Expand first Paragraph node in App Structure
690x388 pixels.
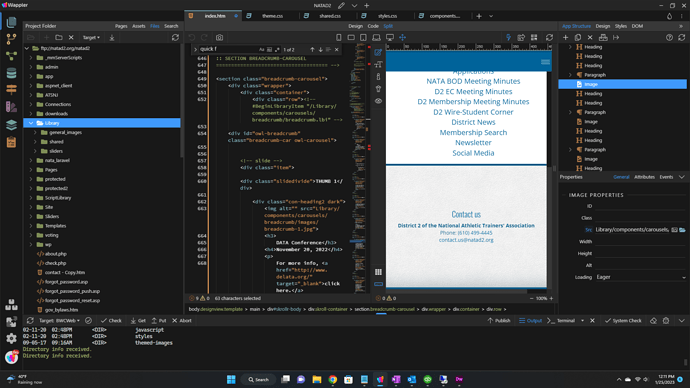coord(570,75)
